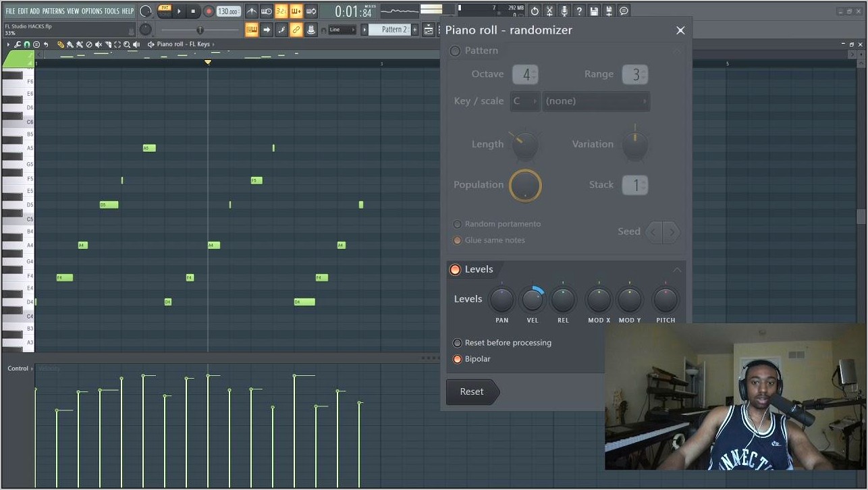Click the Reset button in randomizer
868x490 pixels.
click(x=472, y=391)
